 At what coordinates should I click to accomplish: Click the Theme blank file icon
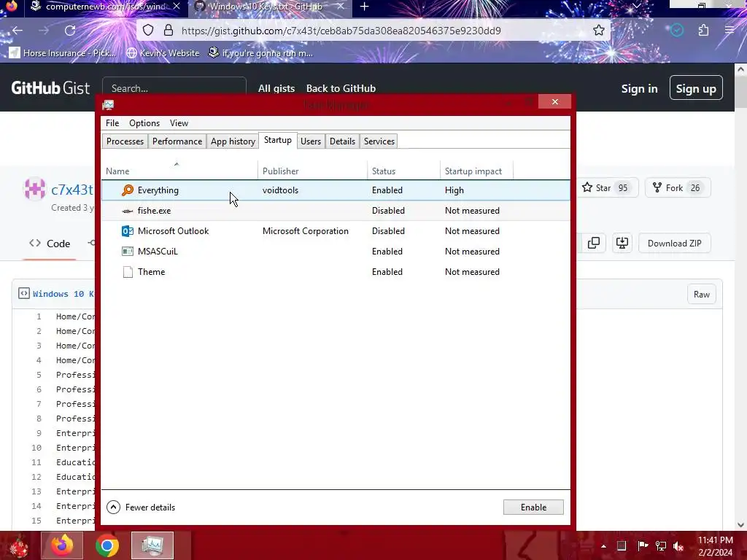click(127, 272)
